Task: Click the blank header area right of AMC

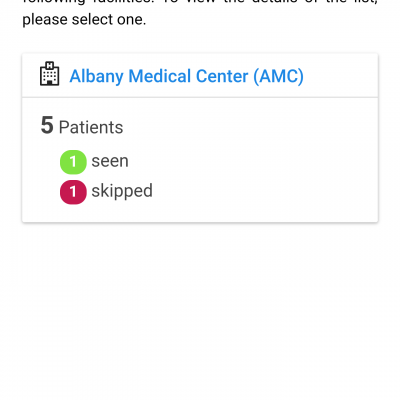Action: click(340, 76)
